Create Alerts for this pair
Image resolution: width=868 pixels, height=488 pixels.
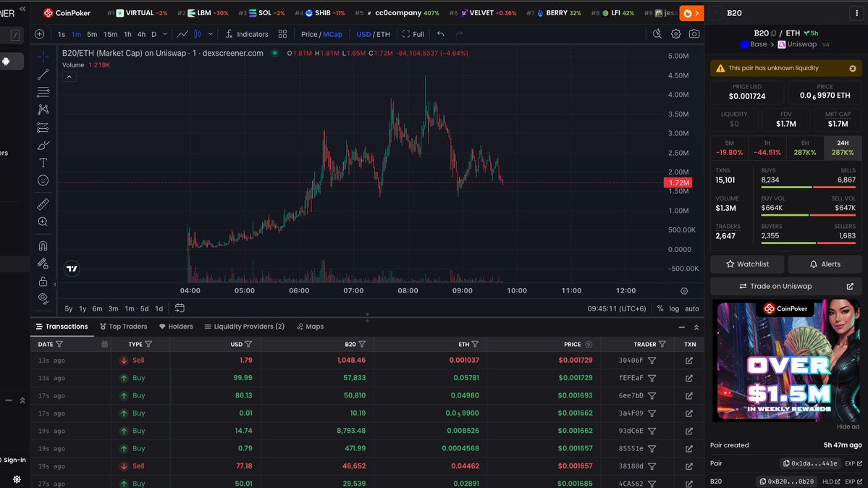pos(825,264)
